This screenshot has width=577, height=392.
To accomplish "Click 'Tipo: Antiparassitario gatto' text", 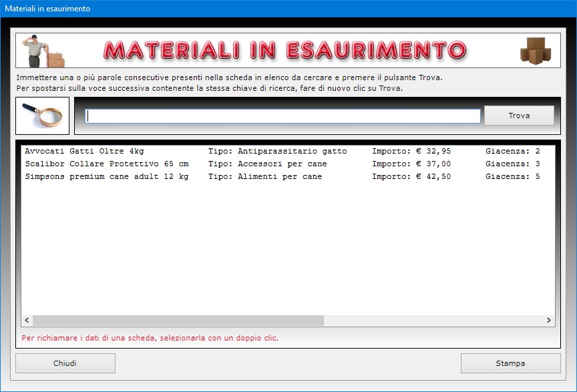I will click(277, 151).
